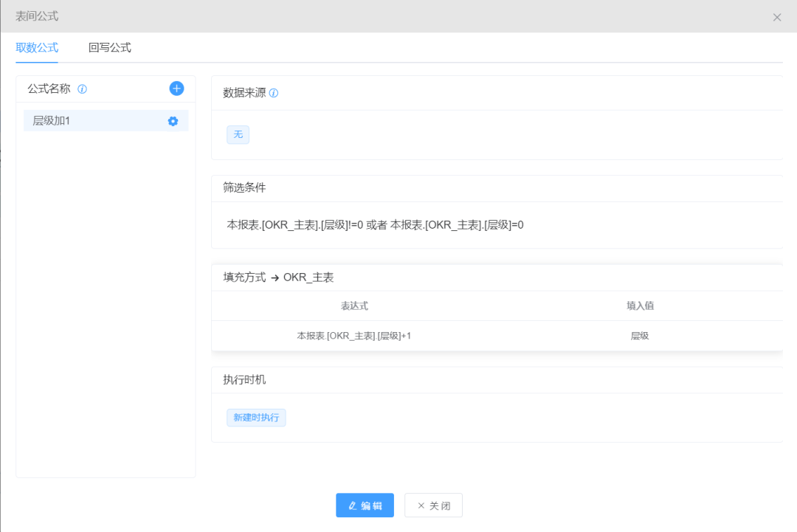Click the 填充方式 → OKR_主表 heading

[x=278, y=277]
